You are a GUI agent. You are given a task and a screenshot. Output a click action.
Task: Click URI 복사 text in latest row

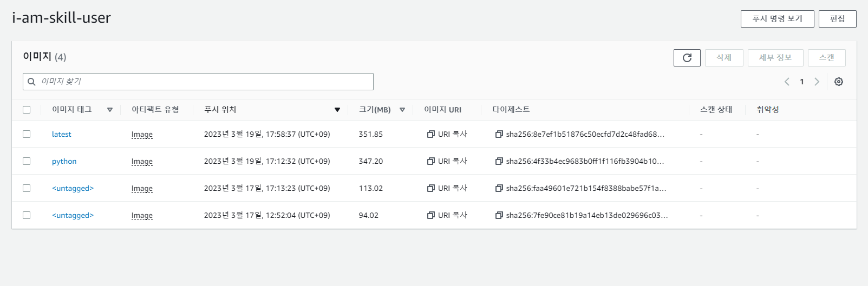click(453, 134)
